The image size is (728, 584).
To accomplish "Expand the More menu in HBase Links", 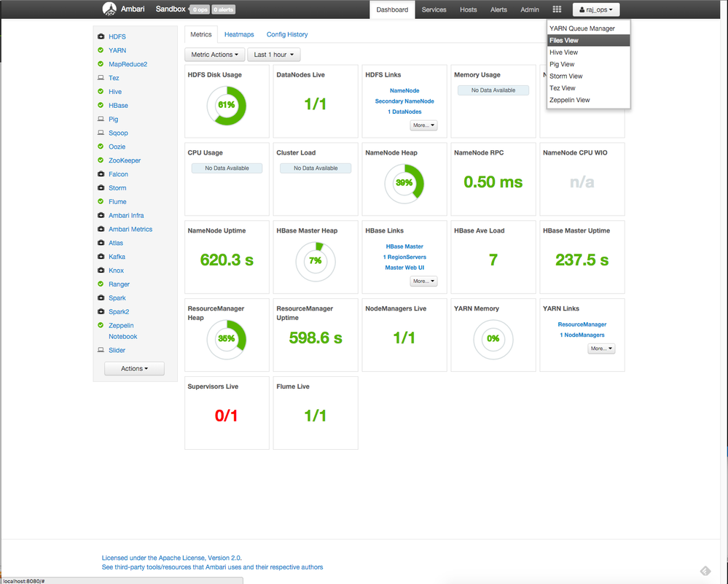I will (x=424, y=281).
